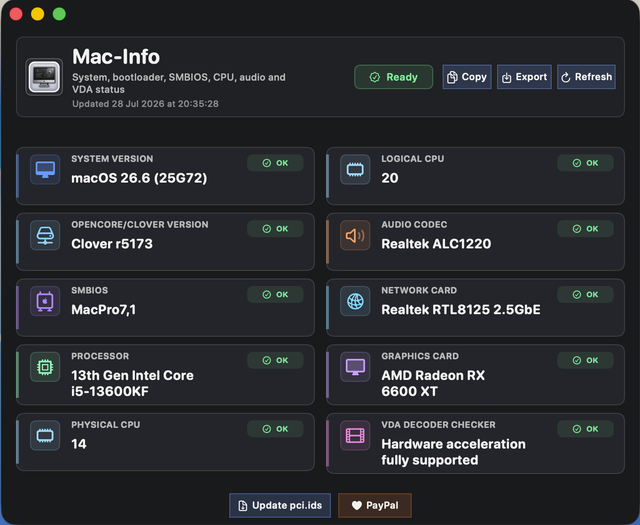The image size is (640, 525).
Task: Click the Network Card globe icon
Action: click(355, 301)
